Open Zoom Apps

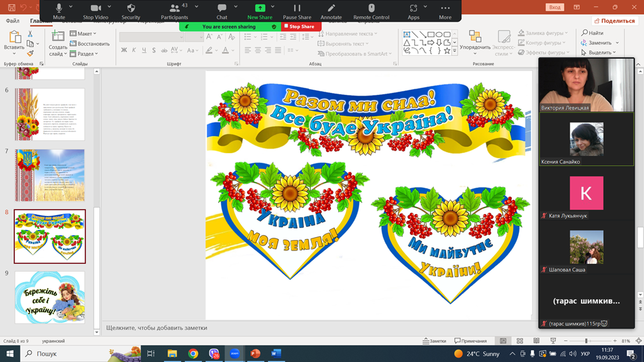(x=414, y=11)
